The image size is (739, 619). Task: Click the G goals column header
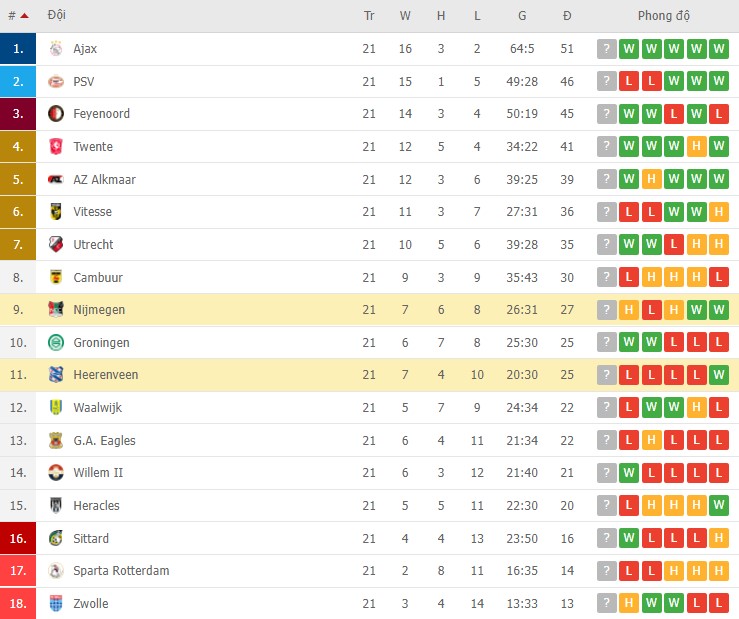pyautogui.click(x=522, y=16)
